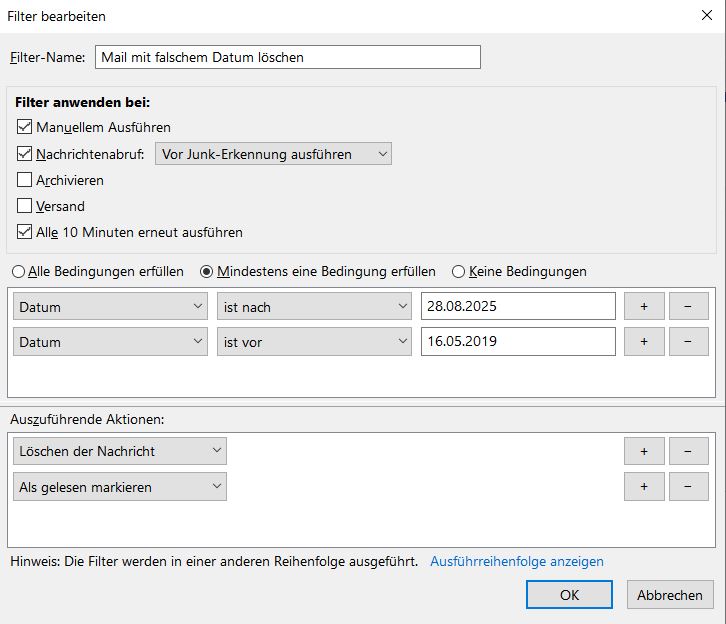Click plus button beside 28.08.2025 condition
The height and width of the screenshot is (624, 726).
coord(644,307)
